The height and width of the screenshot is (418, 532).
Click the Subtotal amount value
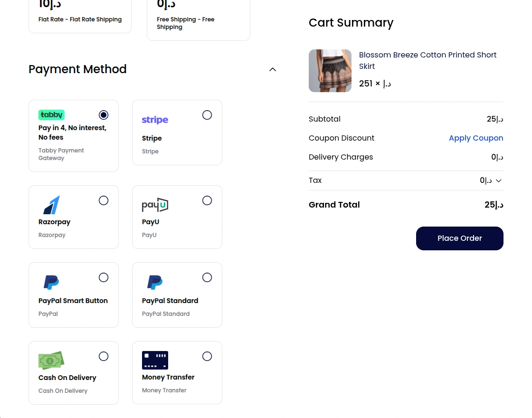click(495, 119)
